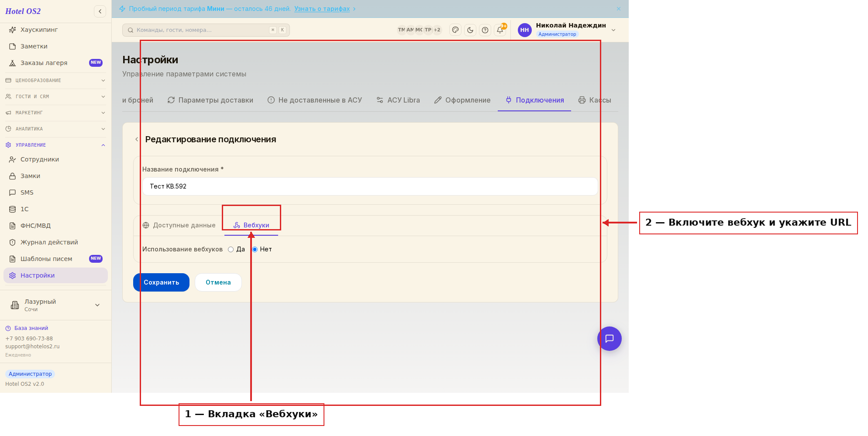
Task: Focus the Команды, гости, номера search box
Action: pyautogui.click(x=206, y=30)
